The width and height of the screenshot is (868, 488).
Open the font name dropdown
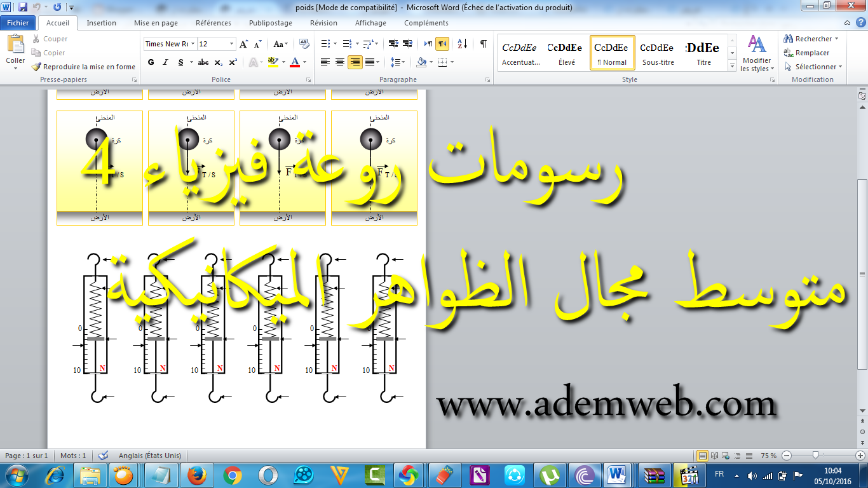[193, 44]
